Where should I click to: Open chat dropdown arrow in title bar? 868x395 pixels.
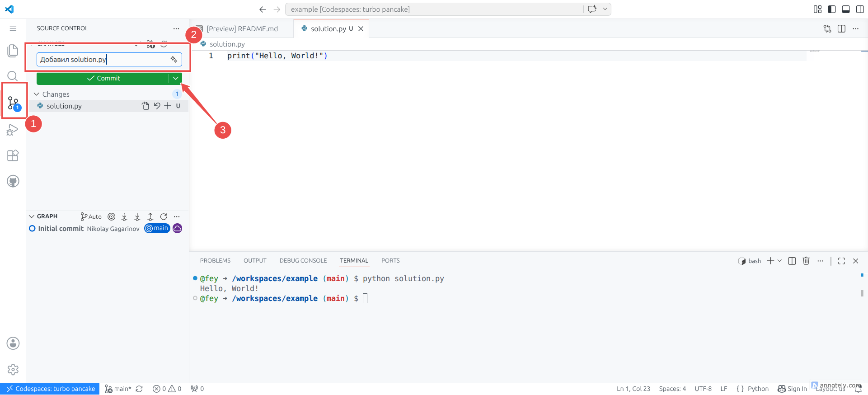605,9
